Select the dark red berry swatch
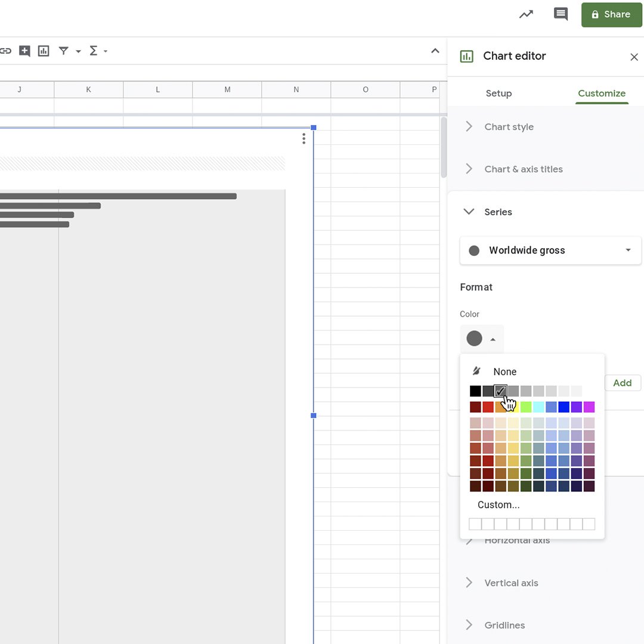This screenshot has height=644, width=644. tap(475, 407)
